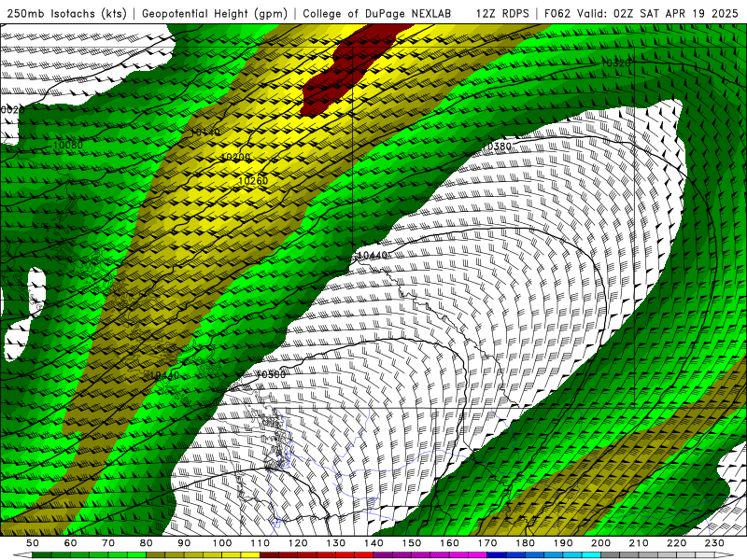Click the 100 kt color scale label
The image size is (747, 560).
tap(222, 543)
